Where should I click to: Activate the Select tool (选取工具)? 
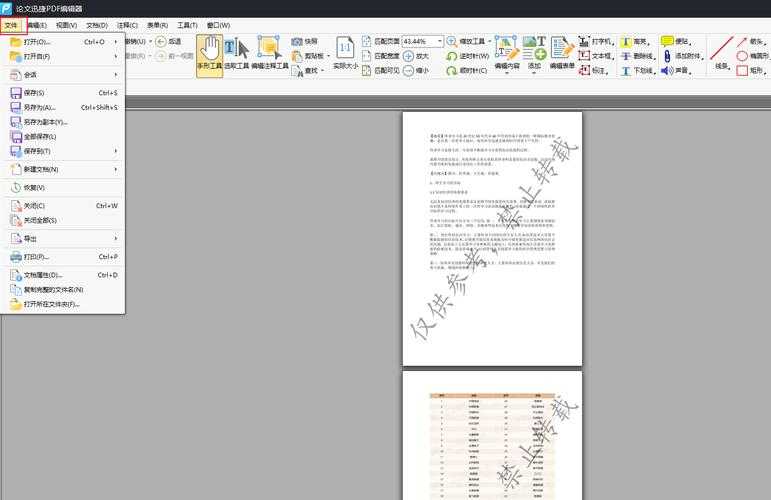pos(236,54)
